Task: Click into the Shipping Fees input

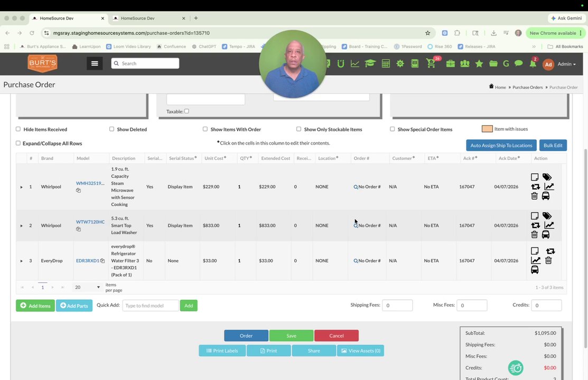Action: 397,305
